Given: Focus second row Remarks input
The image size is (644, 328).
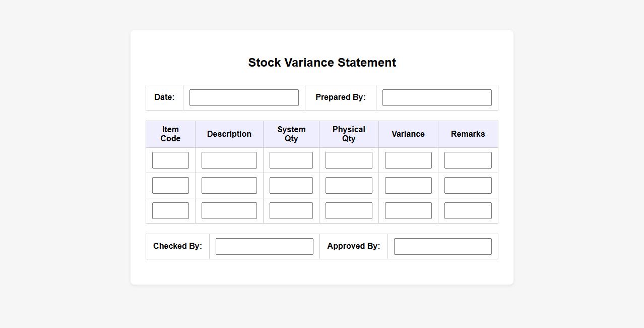Looking at the screenshot, I should [x=468, y=185].
